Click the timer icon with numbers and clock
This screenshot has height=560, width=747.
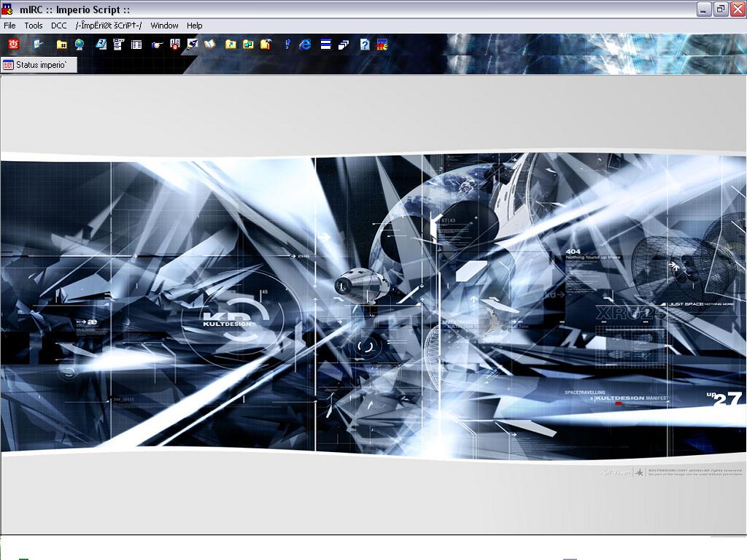(175, 44)
